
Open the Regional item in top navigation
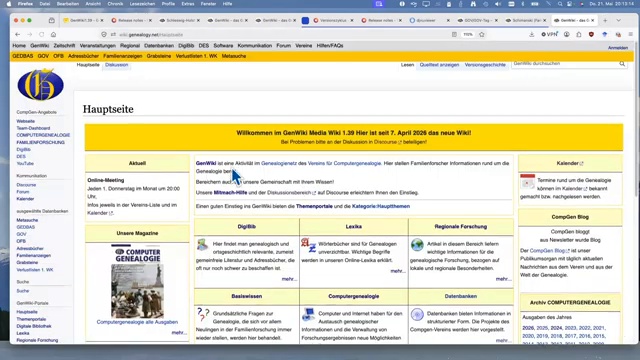(130, 46)
